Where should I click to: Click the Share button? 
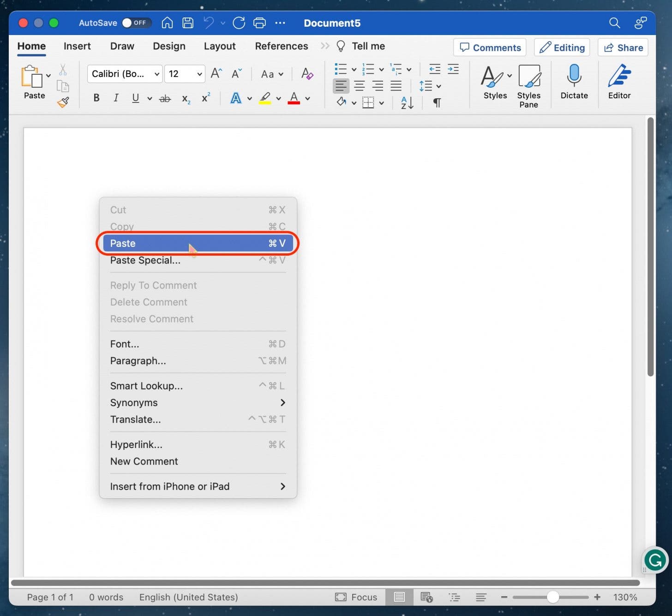[623, 48]
